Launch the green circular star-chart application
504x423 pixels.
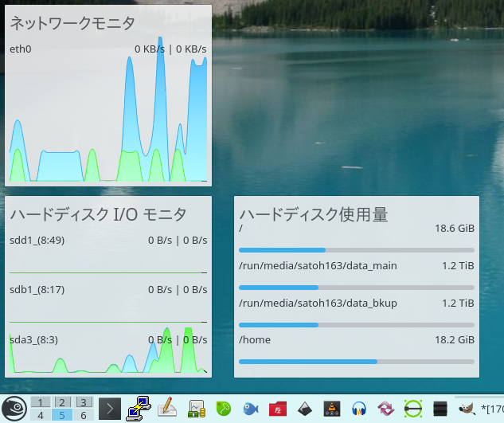pyautogui.click(x=224, y=409)
